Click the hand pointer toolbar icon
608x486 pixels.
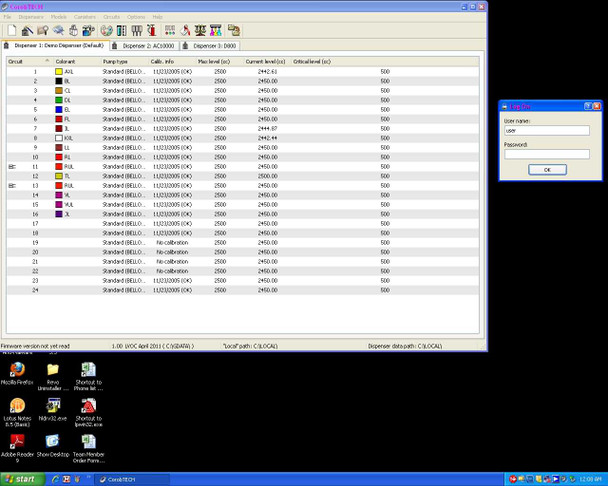click(73, 30)
